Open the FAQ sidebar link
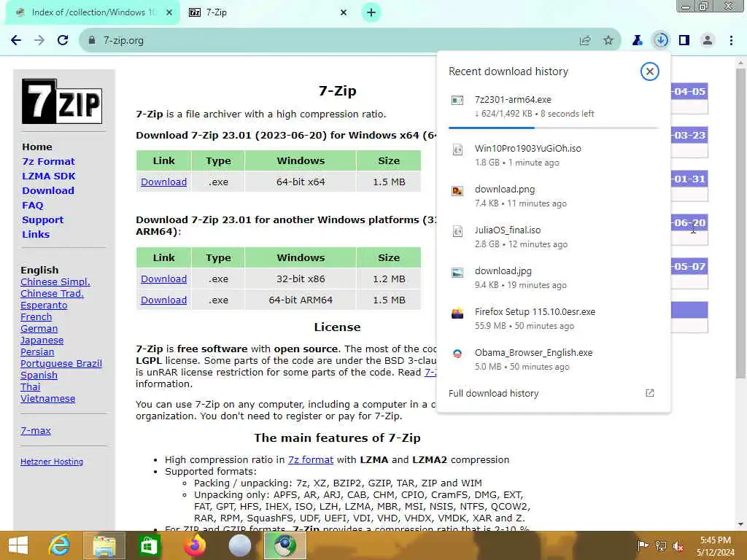 (x=32, y=205)
